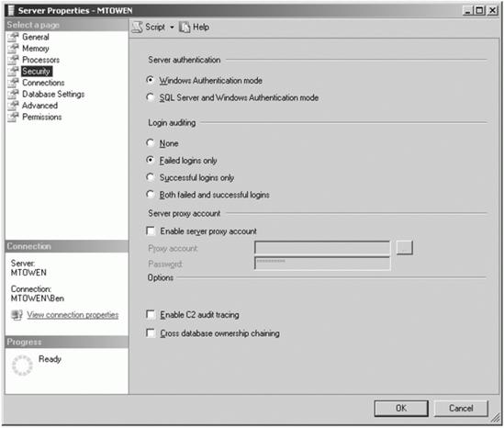Click the connection properties icon

click(x=17, y=315)
